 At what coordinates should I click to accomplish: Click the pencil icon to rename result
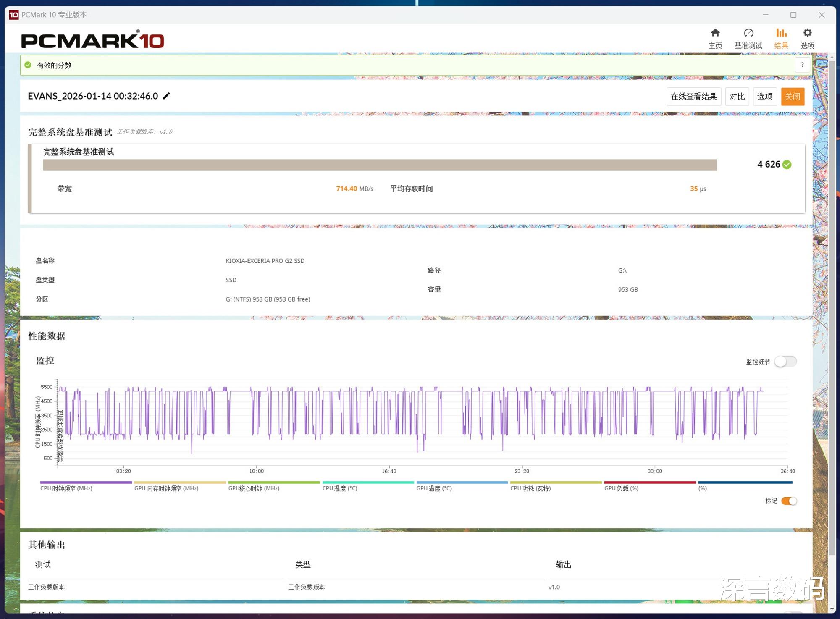pyautogui.click(x=167, y=96)
